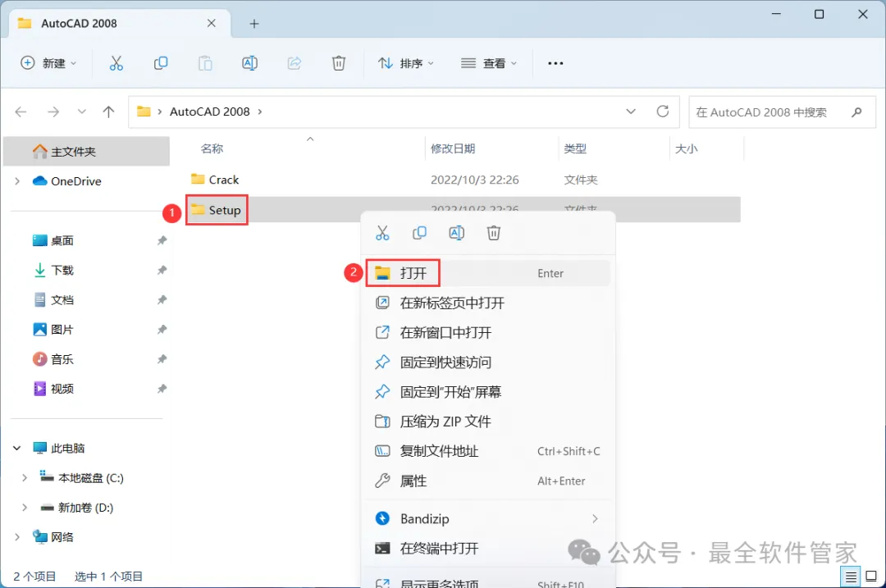Click AutoCAD 2008 in the address breadcrumb

click(210, 112)
